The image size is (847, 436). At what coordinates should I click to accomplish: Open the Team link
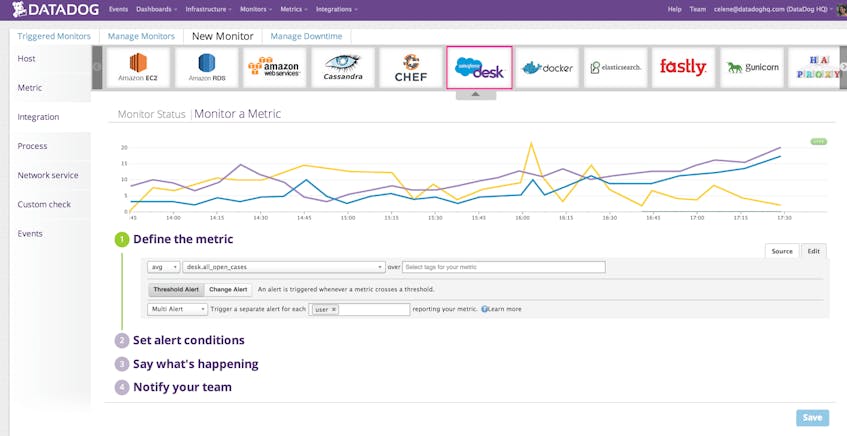tap(698, 9)
